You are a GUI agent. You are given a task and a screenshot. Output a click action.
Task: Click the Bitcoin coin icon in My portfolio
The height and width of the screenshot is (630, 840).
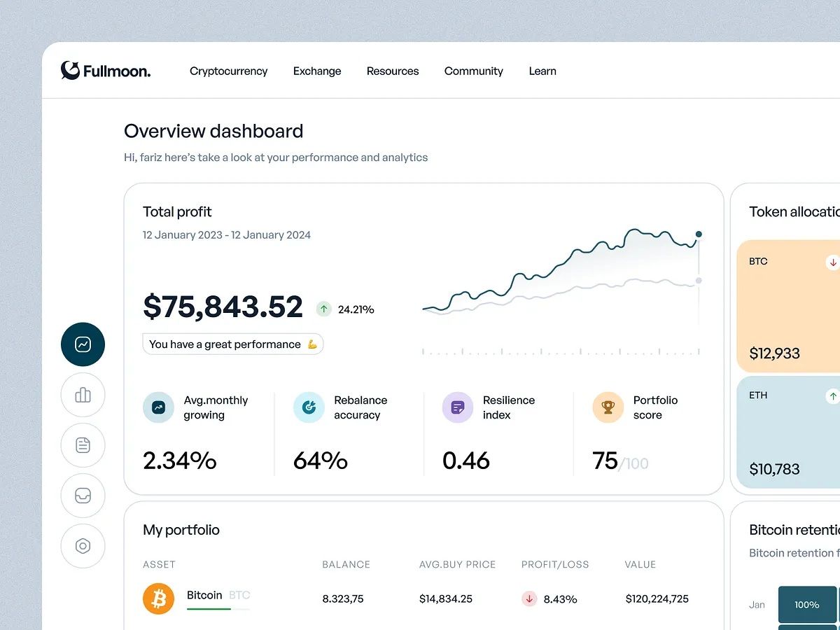[x=158, y=598]
